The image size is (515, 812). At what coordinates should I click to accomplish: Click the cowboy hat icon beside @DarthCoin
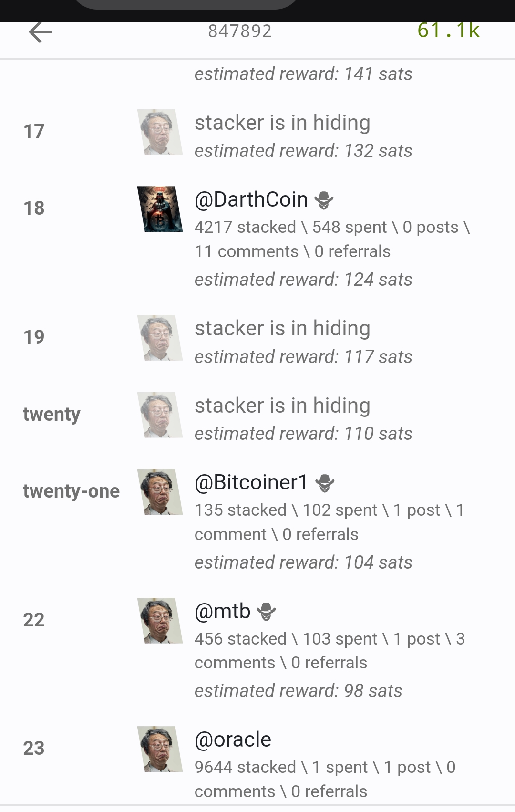tap(324, 200)
